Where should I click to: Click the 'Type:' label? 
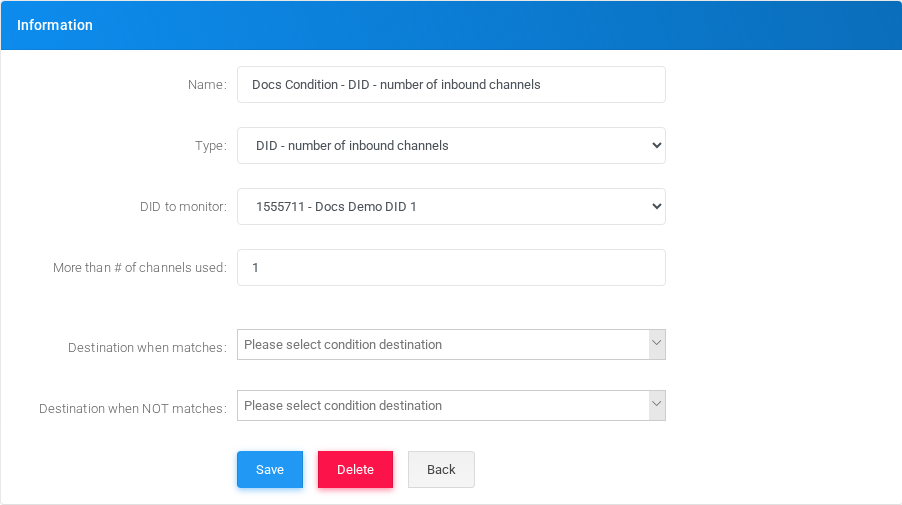(x=211, y=146)
